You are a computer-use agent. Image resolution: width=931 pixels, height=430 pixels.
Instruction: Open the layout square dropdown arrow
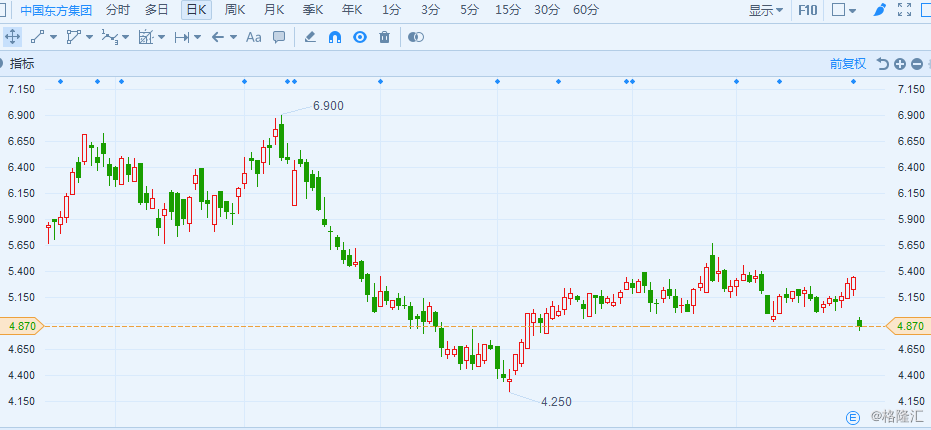click(853, 11)
